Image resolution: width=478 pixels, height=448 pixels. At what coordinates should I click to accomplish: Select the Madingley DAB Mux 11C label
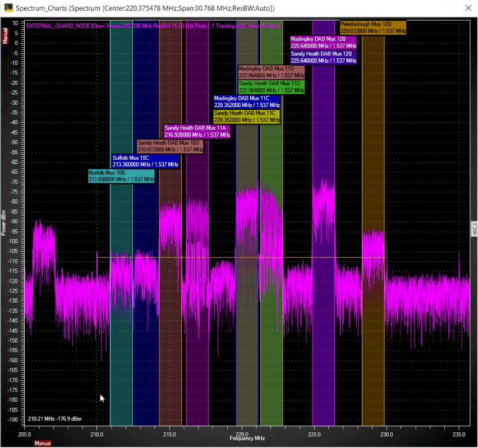[x=247, y=101]
